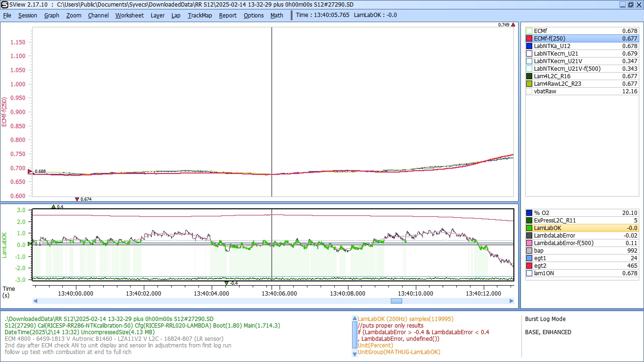
Task: Click the red egt2 color swatch
Action: point(529,266)
